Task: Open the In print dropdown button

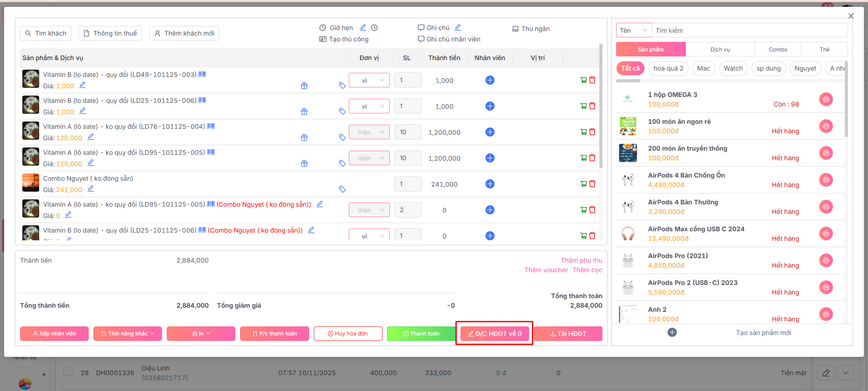Action: tap(201, 334)
